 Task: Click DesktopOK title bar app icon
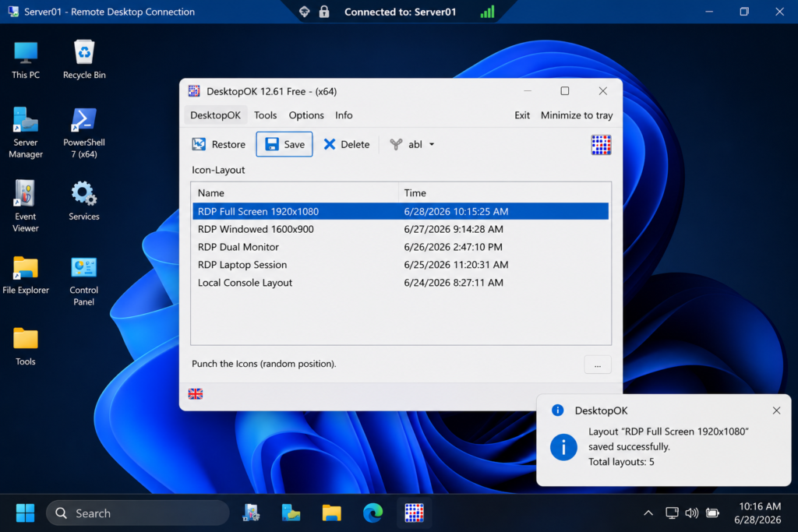194,91
